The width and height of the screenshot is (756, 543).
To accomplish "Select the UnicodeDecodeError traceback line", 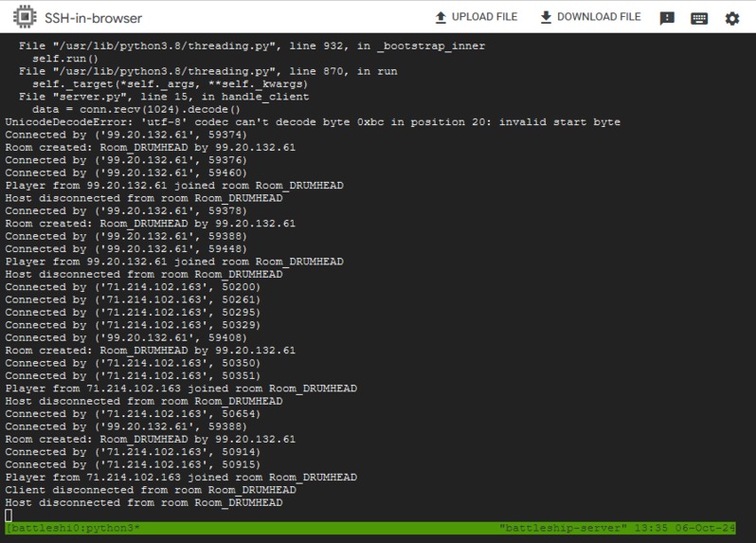I will 313,122.
